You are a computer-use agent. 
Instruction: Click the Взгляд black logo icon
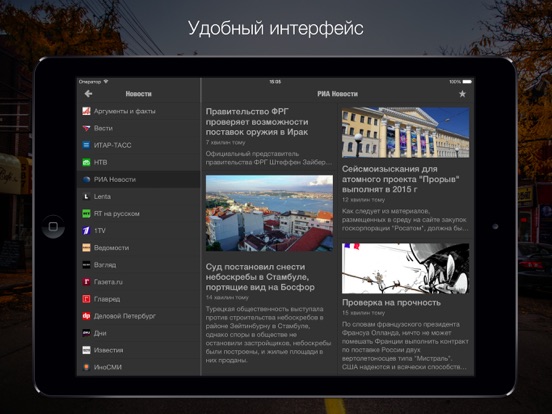[x=86, y=265]
